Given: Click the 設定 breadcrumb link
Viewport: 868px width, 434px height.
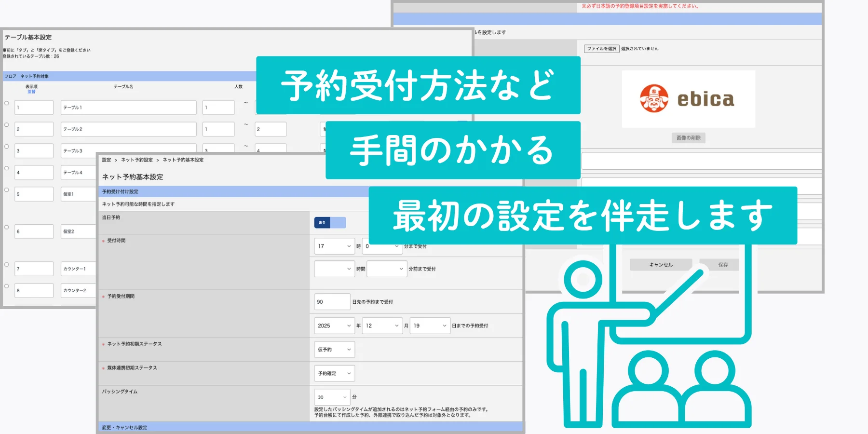Looking at the screenshot, I should click(x=107, y=160).
